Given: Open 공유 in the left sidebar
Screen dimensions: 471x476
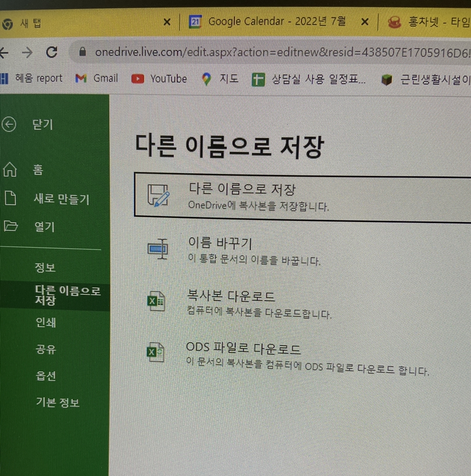Looking at the screenshot, I should point(45,349).
